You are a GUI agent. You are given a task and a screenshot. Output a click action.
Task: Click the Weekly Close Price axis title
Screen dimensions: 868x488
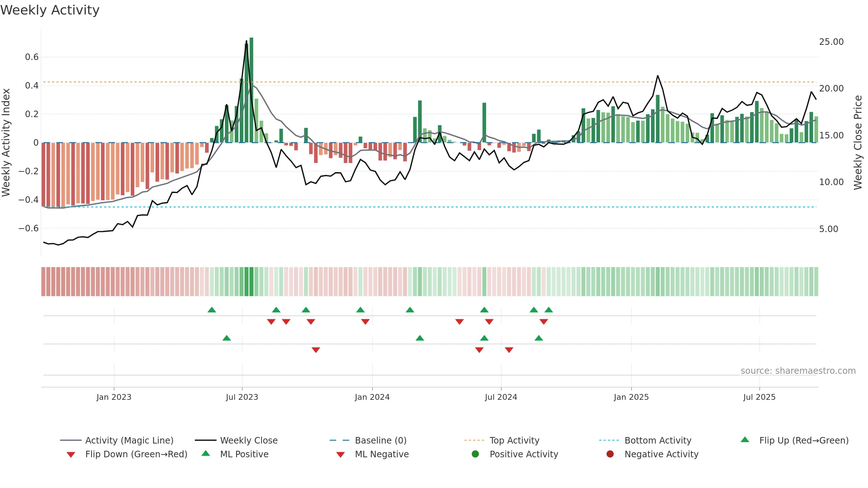coord(858,142)
